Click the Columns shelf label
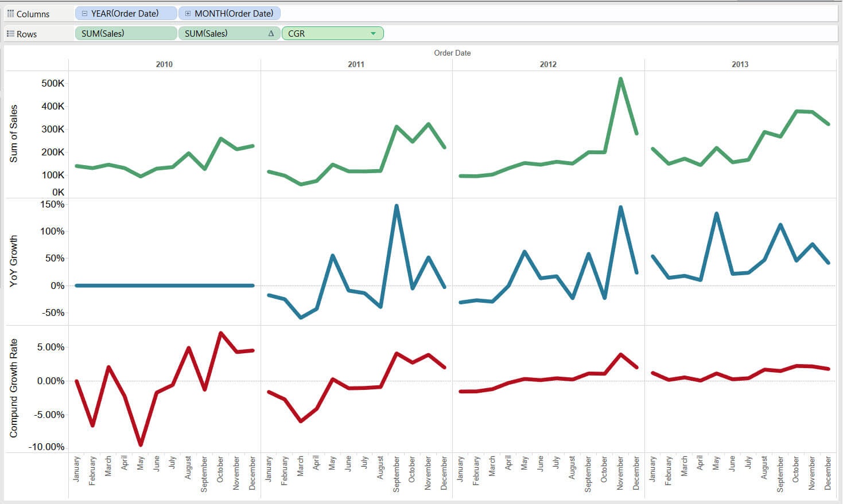This screenshot has height=504, width=843. click(33, 14)
